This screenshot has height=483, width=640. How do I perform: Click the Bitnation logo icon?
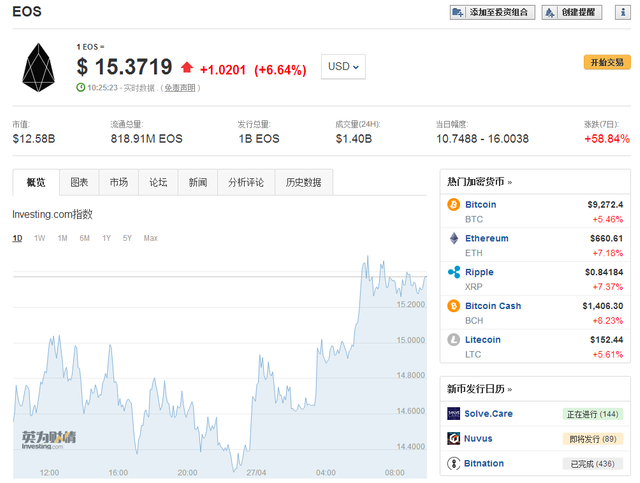pyautogui.click(x=453, y=463)
